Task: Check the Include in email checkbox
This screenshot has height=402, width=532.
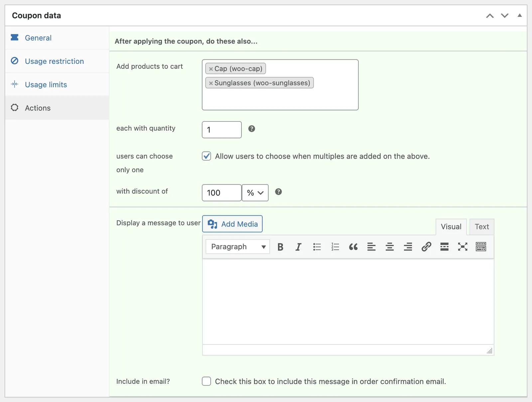Action: point(206,381)
